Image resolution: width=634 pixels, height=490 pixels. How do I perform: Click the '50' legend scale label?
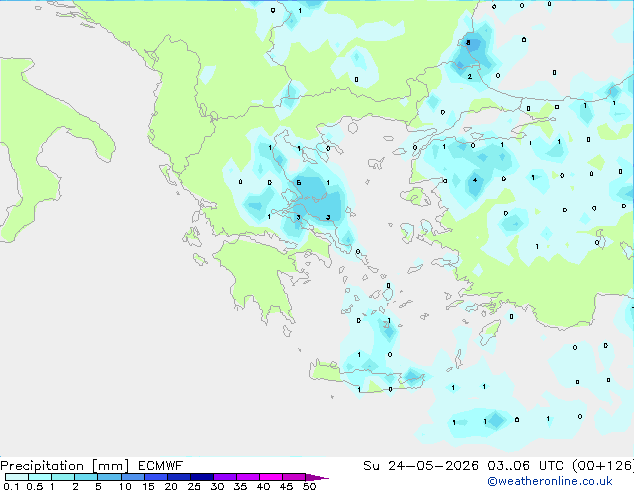tap(310, 486)
